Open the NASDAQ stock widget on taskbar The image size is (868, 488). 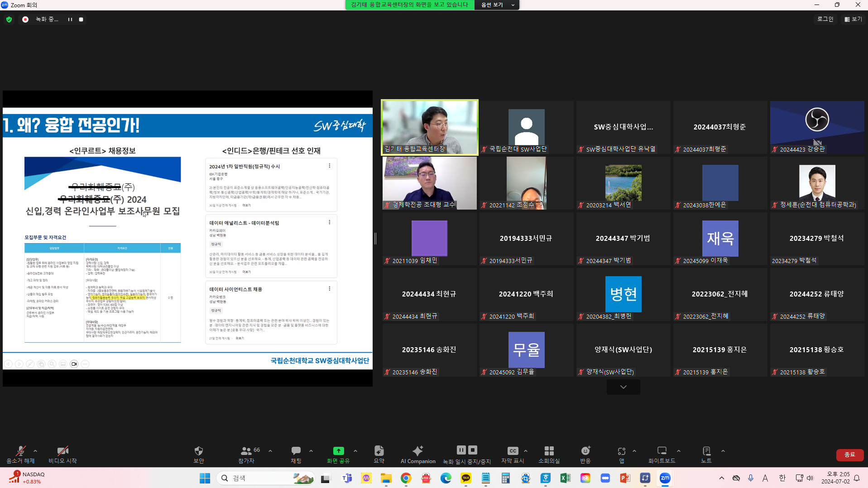tap(27, 478)
